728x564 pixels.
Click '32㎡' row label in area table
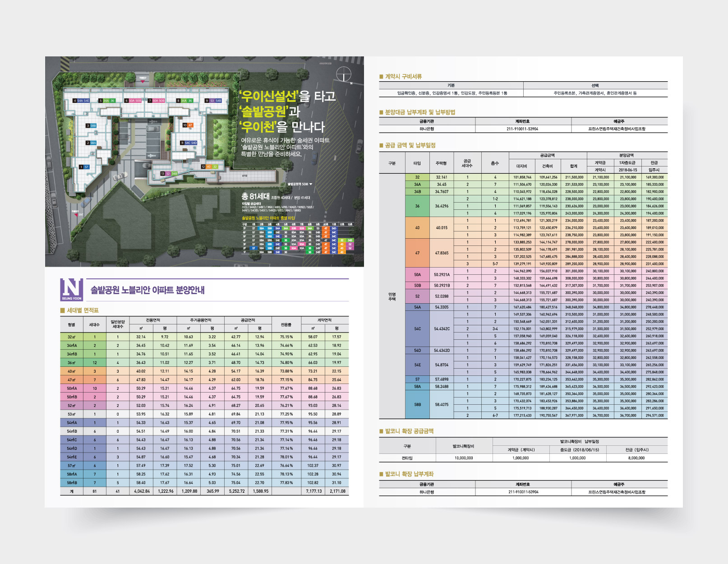[x=72, y=337]
